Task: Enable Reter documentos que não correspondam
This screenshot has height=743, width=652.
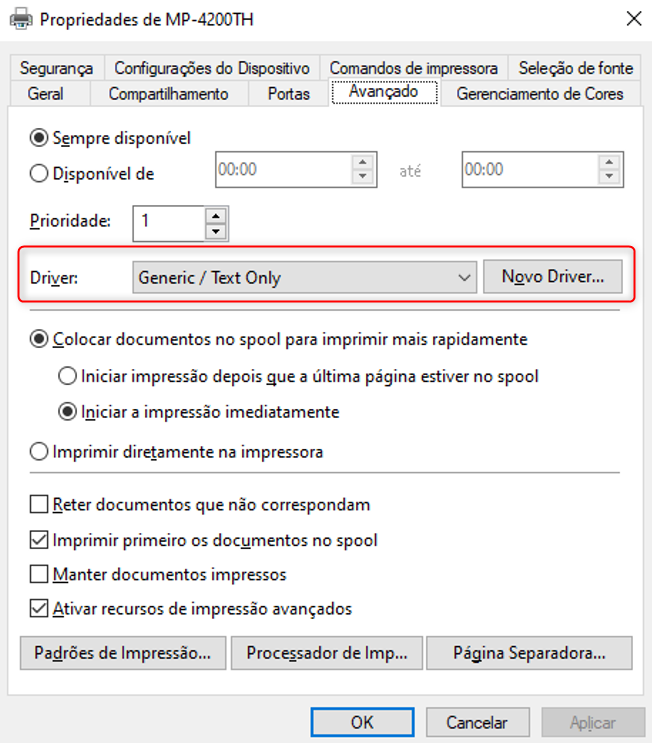Action: 40,505
